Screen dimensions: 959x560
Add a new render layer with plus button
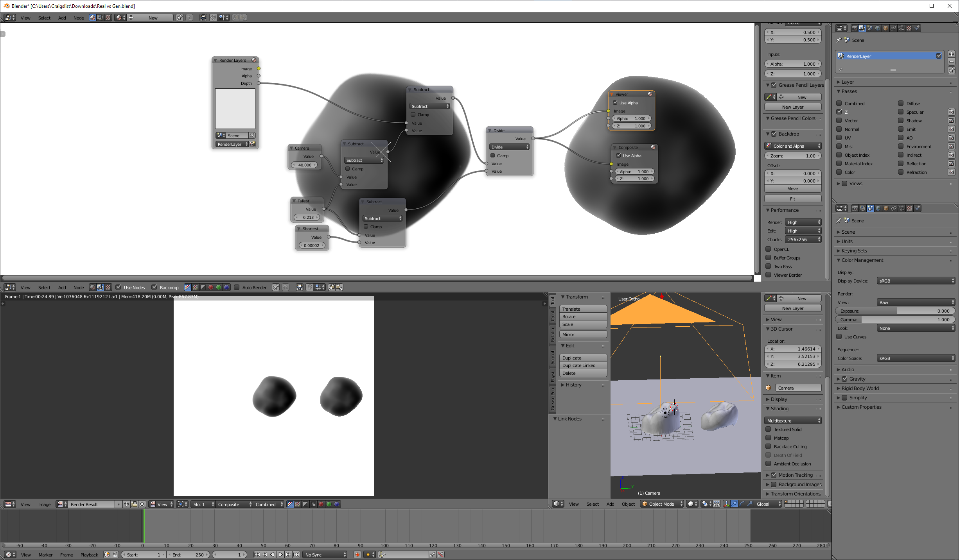coord(952,54)
